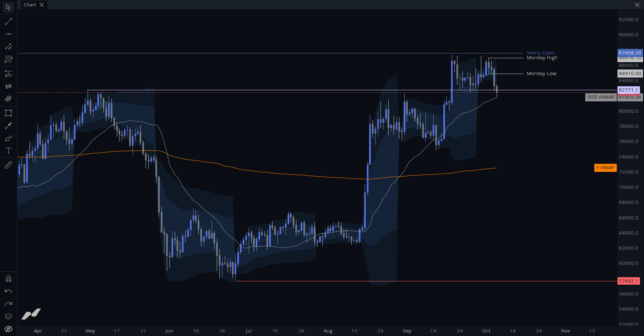Select the rectangle shape tool
Screen dimensions: 644x336
[x=8, y=113]
